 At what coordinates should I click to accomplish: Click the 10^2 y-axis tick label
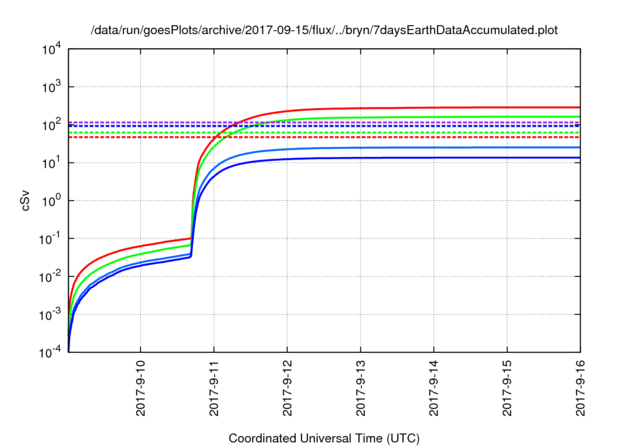point(51,125)
